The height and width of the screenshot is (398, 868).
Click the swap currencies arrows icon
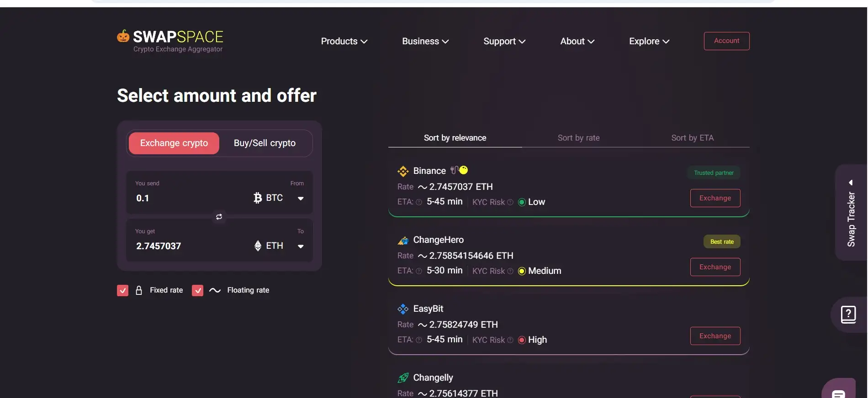(219, 217)
